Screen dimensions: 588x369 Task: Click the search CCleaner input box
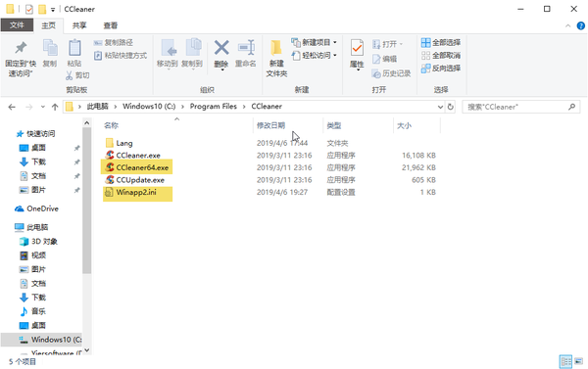521,107
